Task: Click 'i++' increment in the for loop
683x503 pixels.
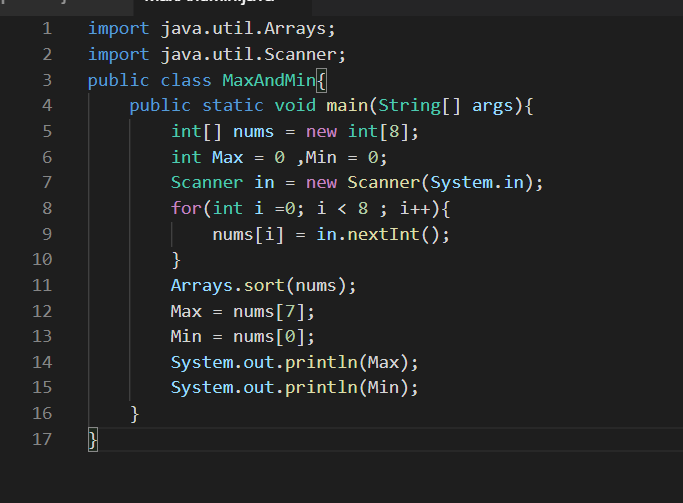Action: tap(415, 208)
